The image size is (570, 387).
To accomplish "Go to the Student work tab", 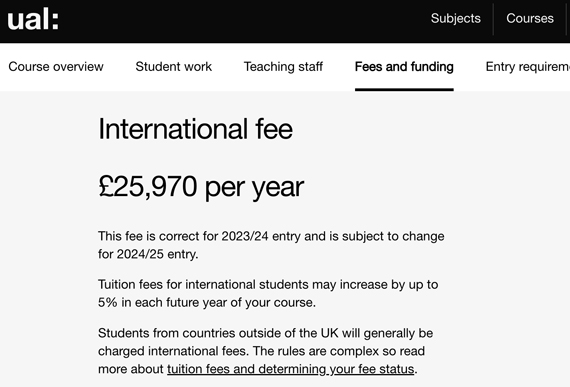I will click(173, 66).
